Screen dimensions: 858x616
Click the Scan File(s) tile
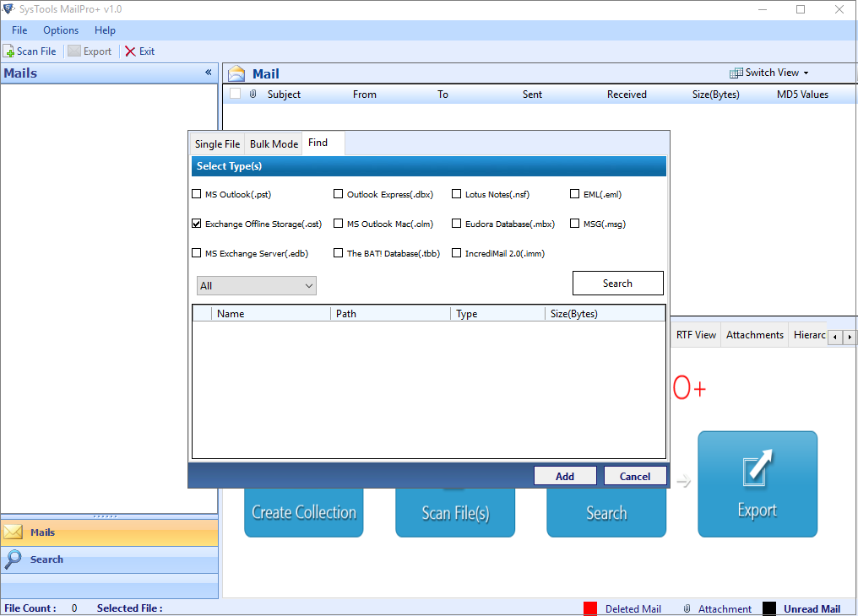(455, 512)
